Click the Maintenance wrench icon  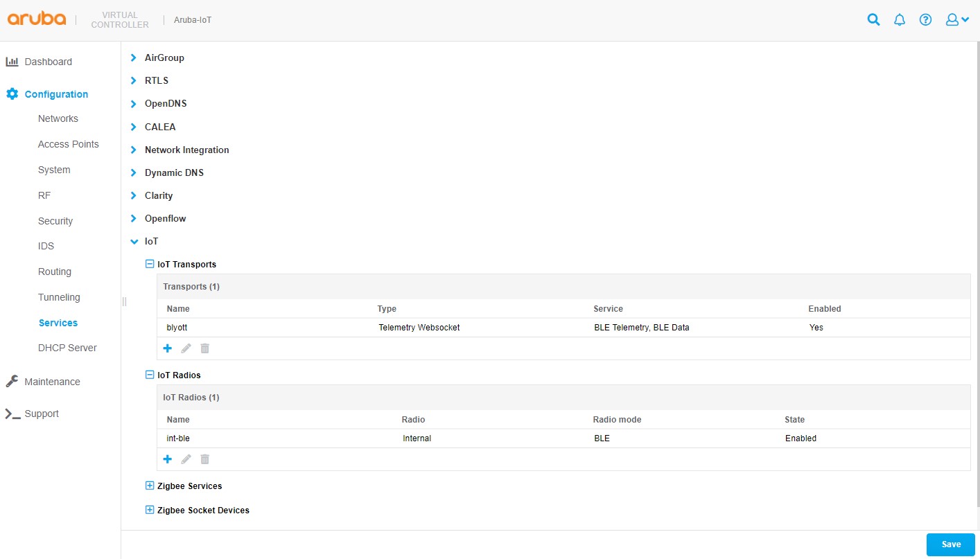(x=12, y=382)
